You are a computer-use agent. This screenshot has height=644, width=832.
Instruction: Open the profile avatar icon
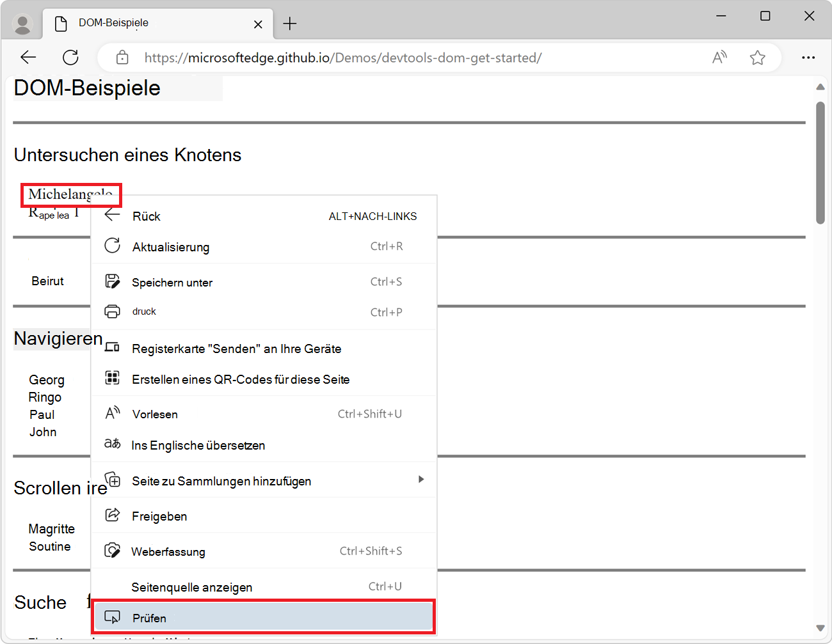23,24
